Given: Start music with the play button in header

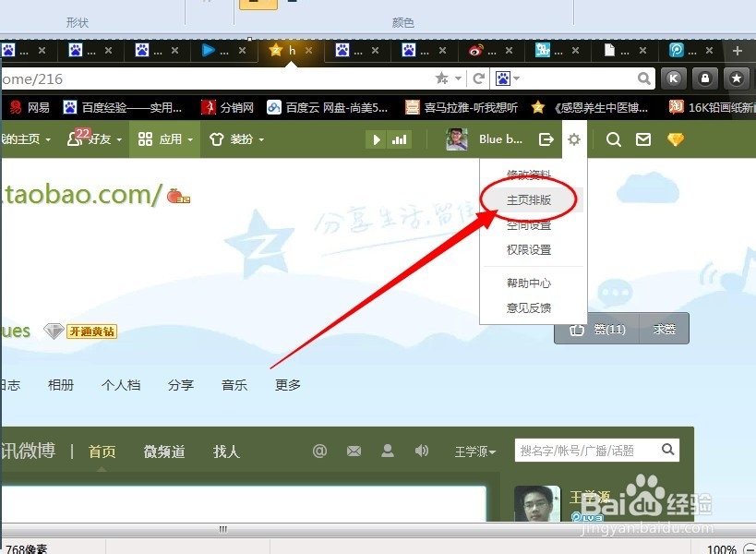Looking at the screenshot, I should coord(377,139).
